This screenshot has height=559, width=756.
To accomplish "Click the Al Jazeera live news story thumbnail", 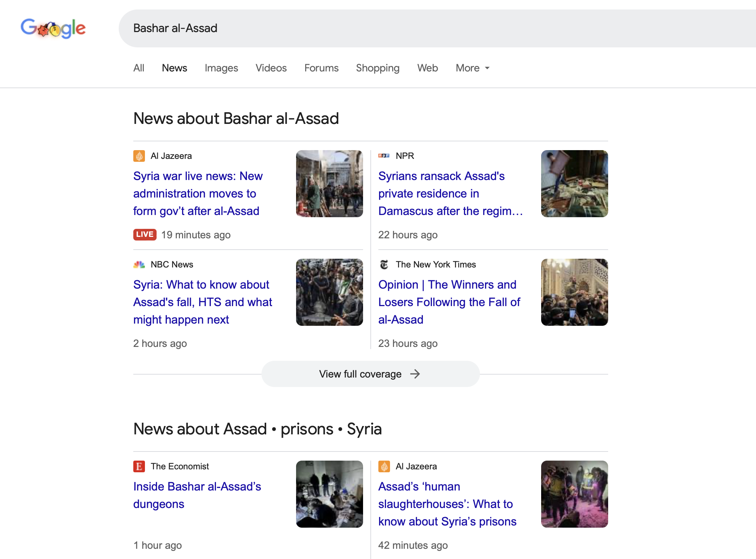I will [330, 184].
